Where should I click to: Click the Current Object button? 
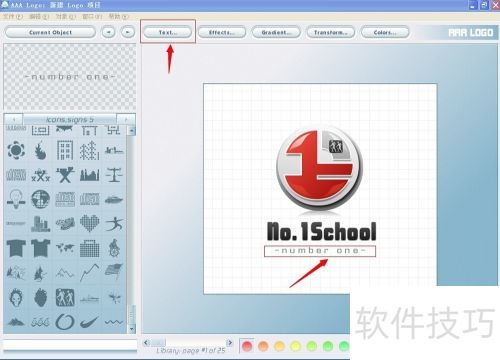[x=50, y=32]
